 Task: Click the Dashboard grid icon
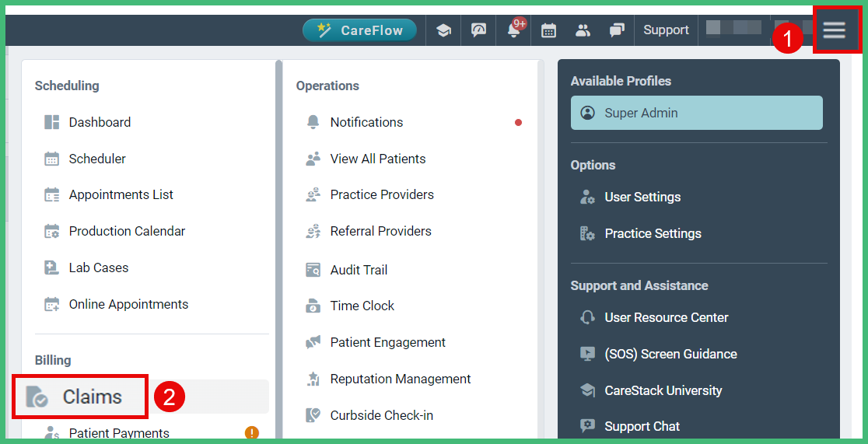pyautogui.click(x=51, y=122)
